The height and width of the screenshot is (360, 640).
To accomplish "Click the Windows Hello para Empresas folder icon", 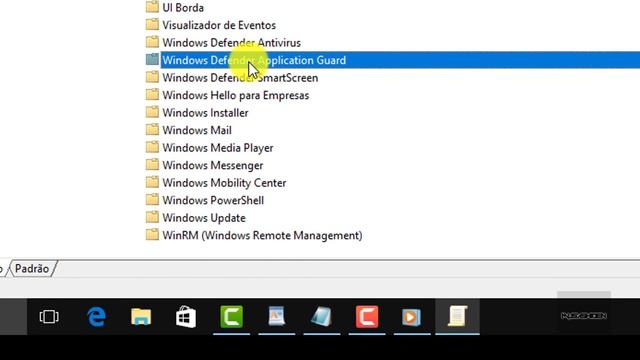I will pos(152,95).
